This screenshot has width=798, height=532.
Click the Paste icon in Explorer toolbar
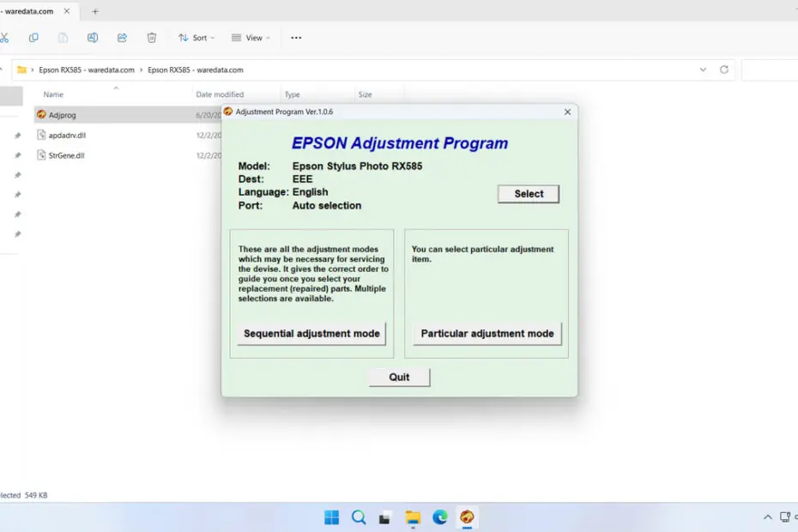[x=63, y=38]
